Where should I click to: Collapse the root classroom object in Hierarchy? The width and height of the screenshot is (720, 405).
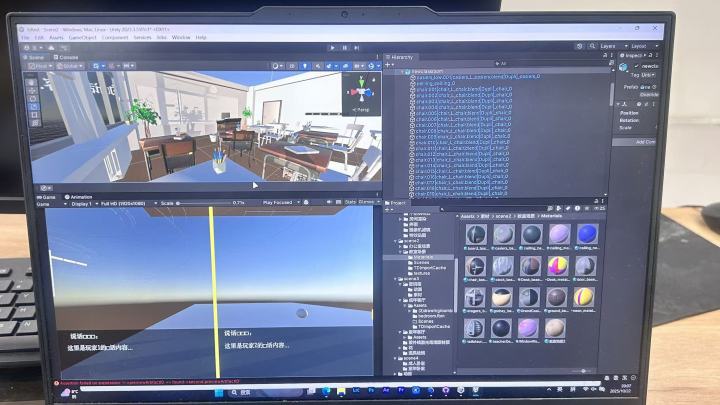(403, 72)
